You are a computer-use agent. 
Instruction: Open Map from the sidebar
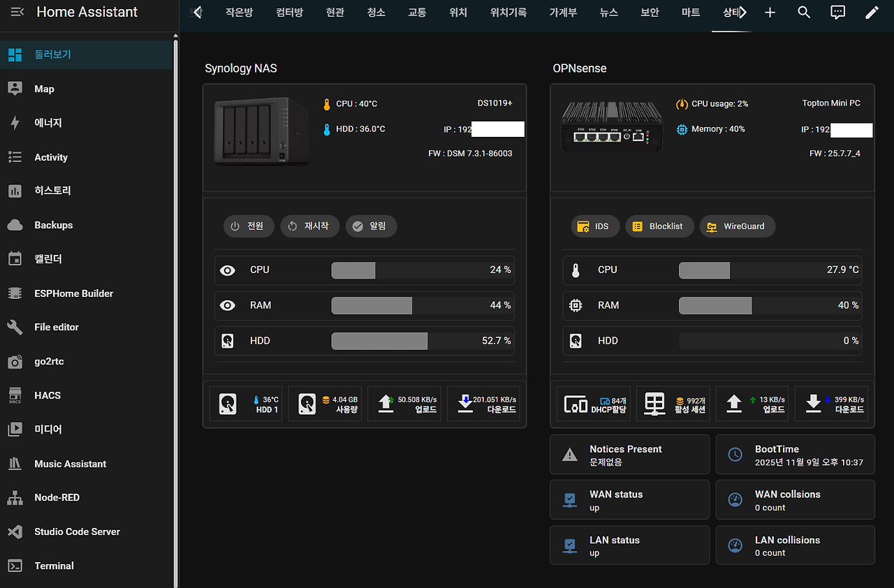(x=86, y=89)
